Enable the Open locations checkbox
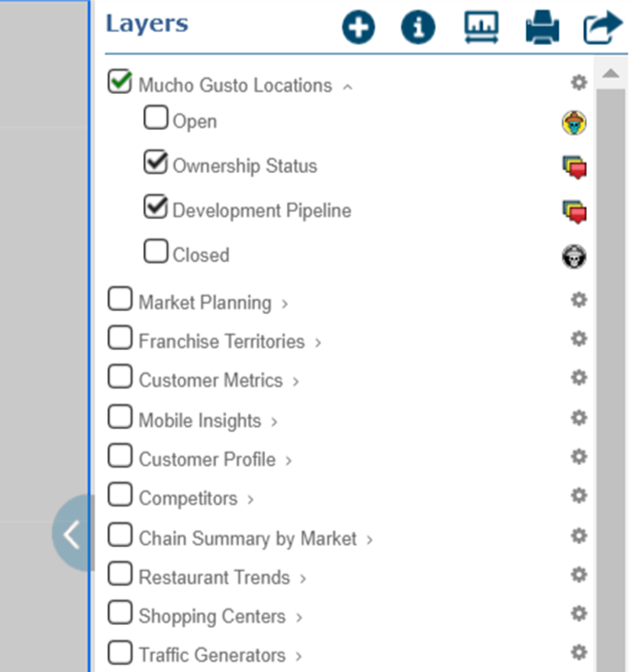The image size is (631, 672). (156, 119)
